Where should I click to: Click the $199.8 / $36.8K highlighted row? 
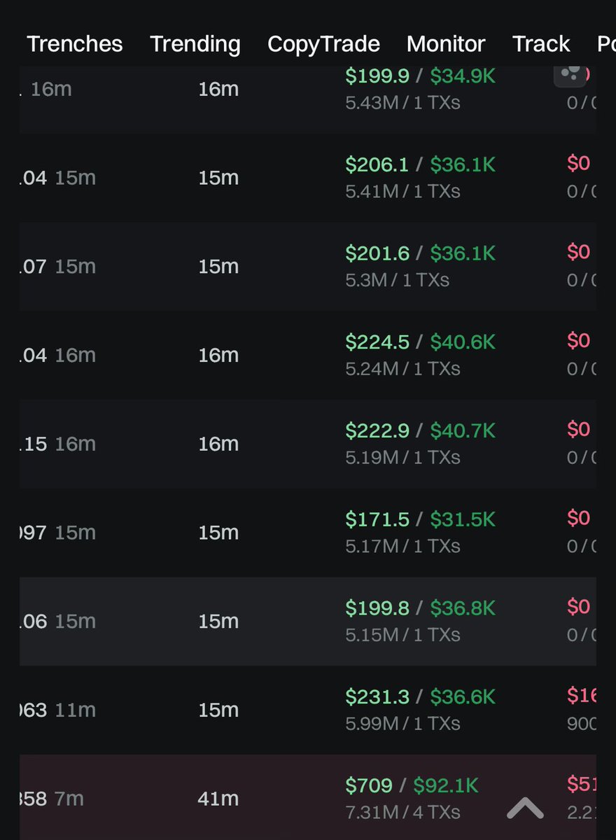(x=420, y=608)
